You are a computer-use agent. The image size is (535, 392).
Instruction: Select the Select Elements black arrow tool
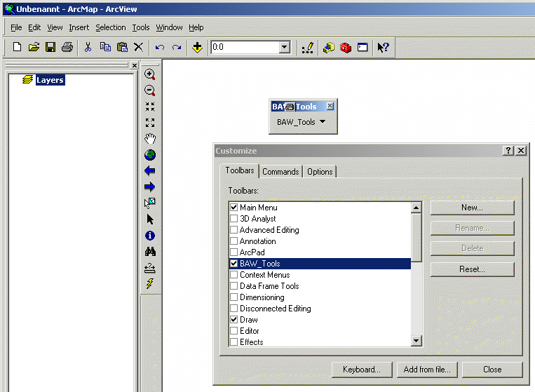(150, 219)
